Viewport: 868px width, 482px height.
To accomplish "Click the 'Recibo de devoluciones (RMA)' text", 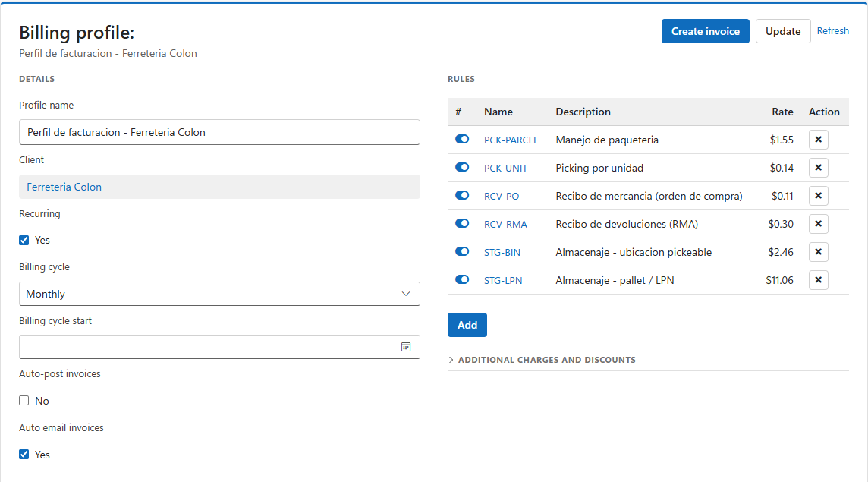I will point(627,225).
